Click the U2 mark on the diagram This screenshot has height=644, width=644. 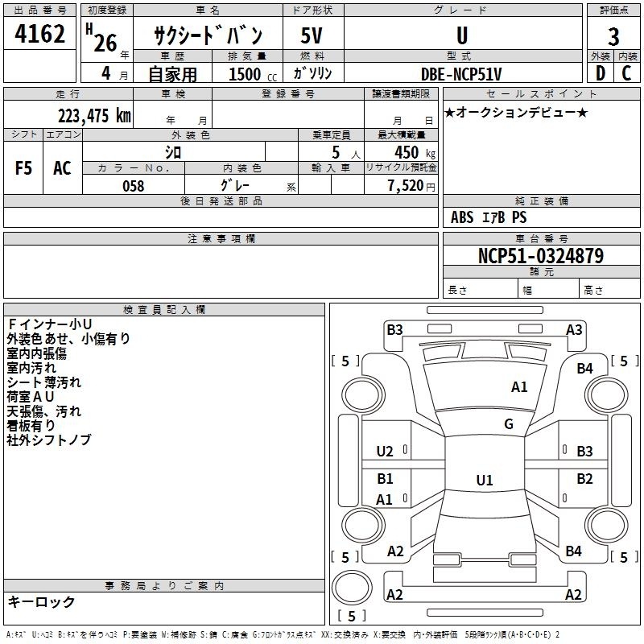pyautogui.click(x=385, y=451)
